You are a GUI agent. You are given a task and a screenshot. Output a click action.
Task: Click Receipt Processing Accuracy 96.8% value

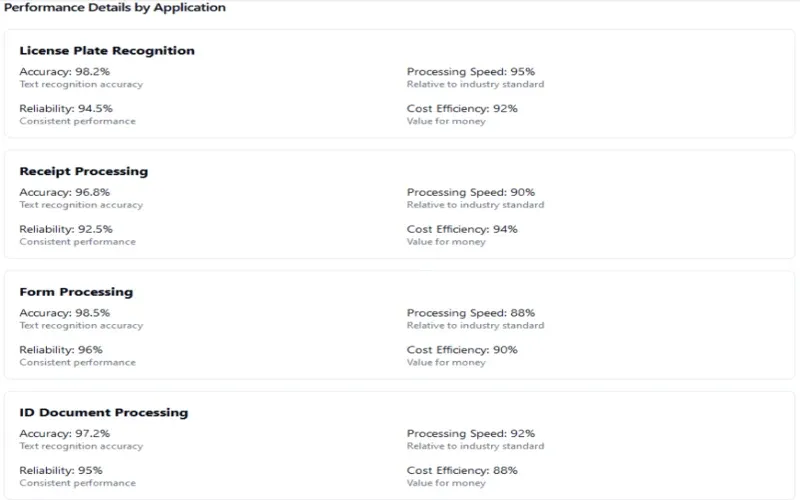click(x=64, y=192)
